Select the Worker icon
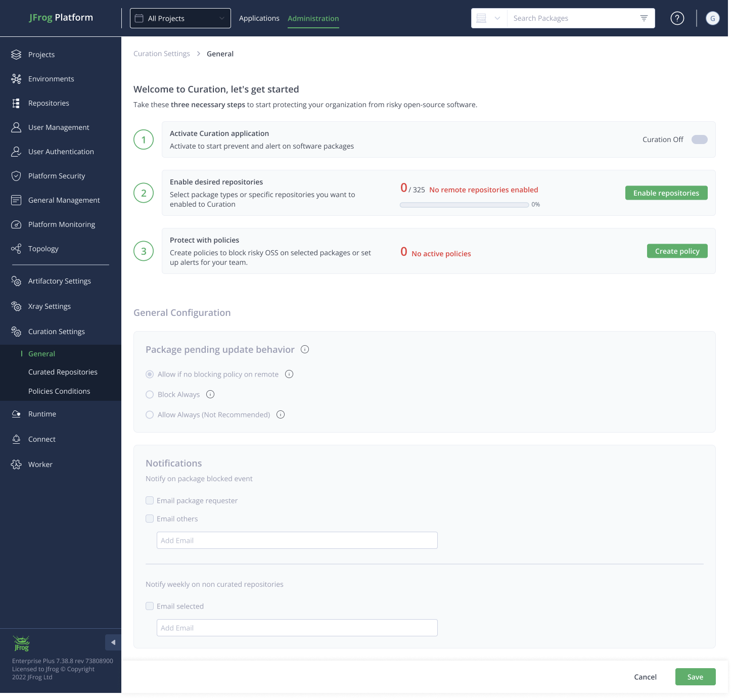This screenshot has width=733, height=700. point(16,464)
